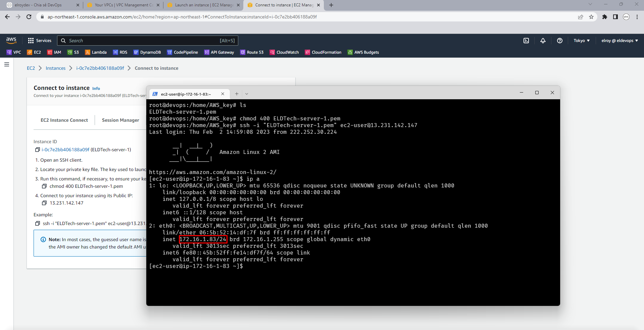Copy the instance ID with the copy icon
Image resolution: width=644 pixels, height=330 pixels.
click(38, 150)
